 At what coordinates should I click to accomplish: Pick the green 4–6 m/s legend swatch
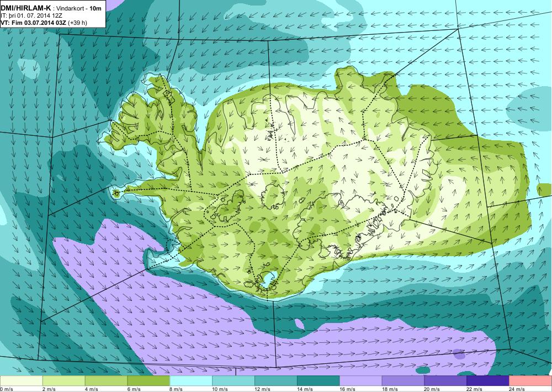coord(107,381)
